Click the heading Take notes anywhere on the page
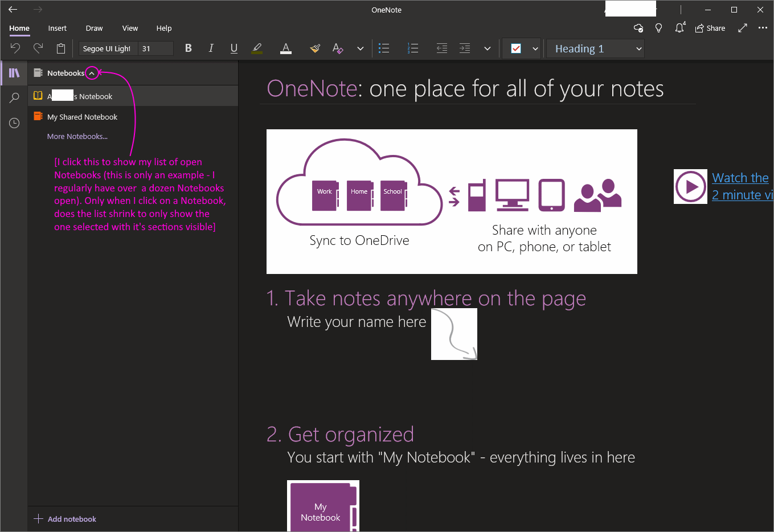Screen dimensions: 774x532 (x=426, y=298)
